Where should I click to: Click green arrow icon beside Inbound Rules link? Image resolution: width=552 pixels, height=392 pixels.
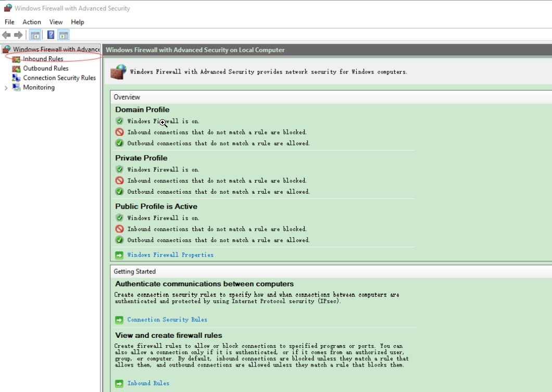click(x=119, y=384)
